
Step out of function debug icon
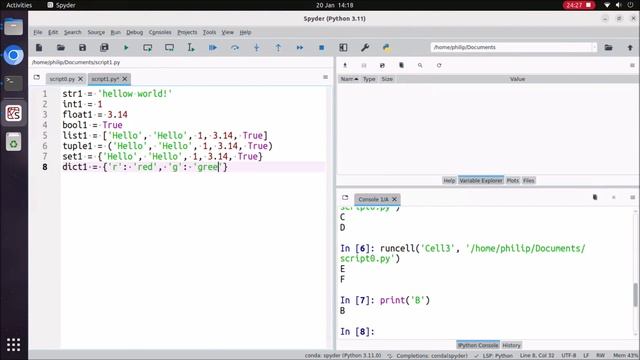pyautogui.click(x=278, y=48)
